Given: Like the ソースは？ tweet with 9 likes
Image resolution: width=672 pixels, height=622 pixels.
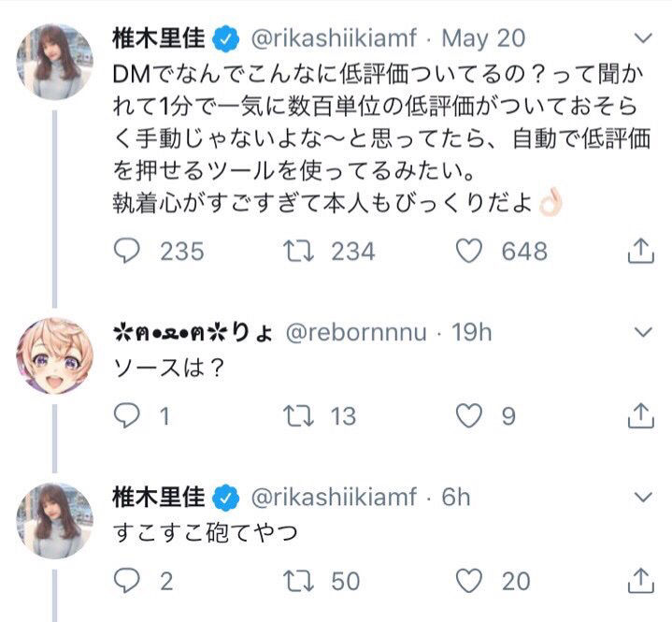Looking at the screenshot, I should 469,416.
